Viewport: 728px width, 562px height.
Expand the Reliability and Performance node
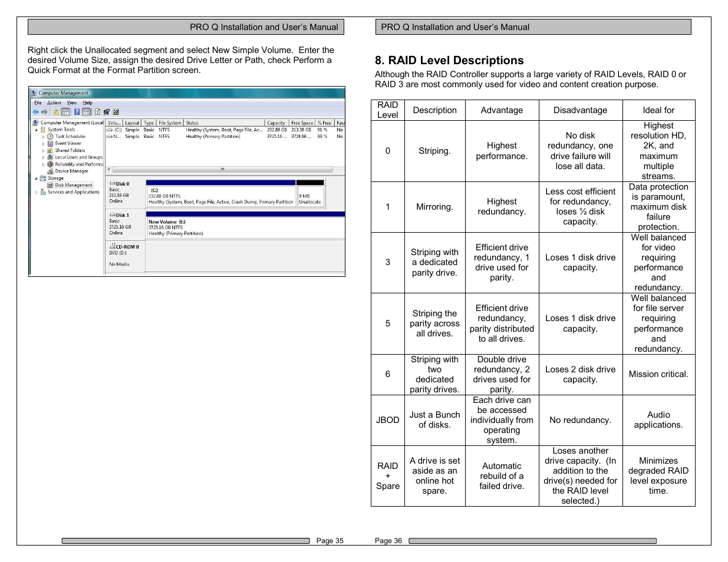click(x=44, y=164)
